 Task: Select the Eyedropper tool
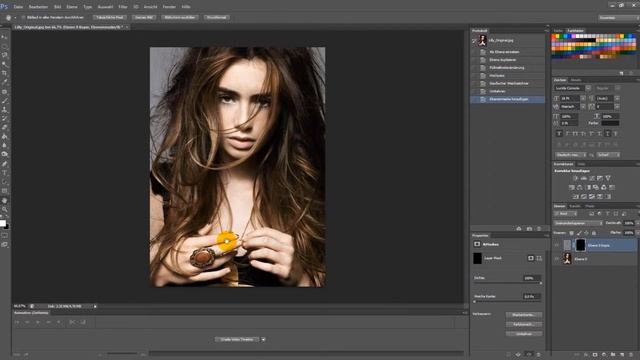(x=4, y=82)
